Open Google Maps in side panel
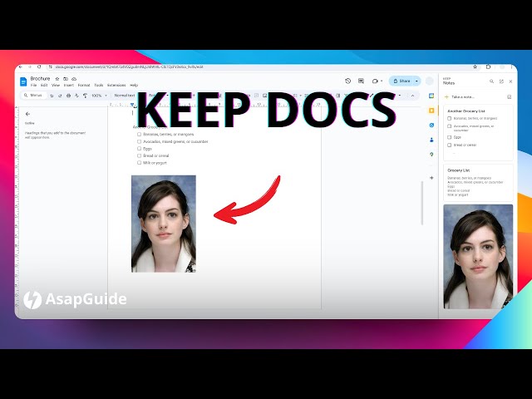 click(431, 155)
